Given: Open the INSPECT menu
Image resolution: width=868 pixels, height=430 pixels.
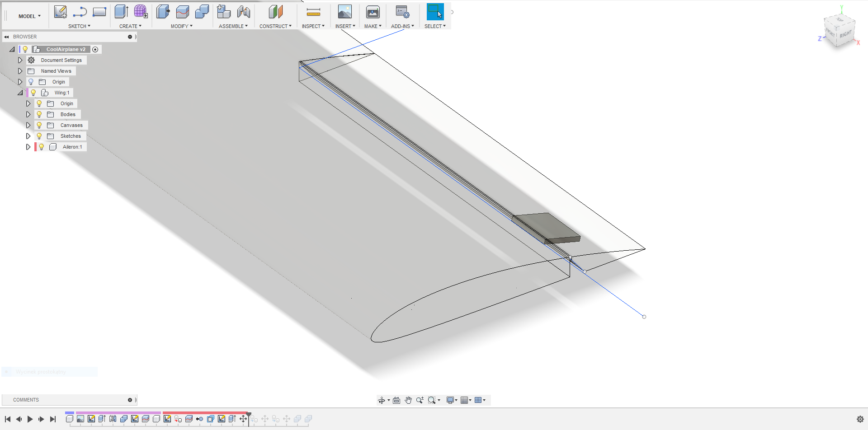Looking at the screenshot, I should pyautogui.click(x=313, y=26).
